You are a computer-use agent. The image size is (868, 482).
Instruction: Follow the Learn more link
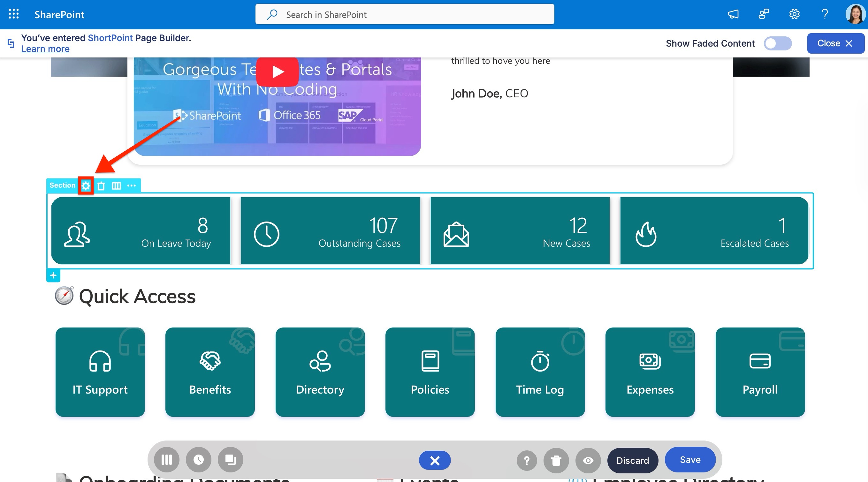point(45,49)
